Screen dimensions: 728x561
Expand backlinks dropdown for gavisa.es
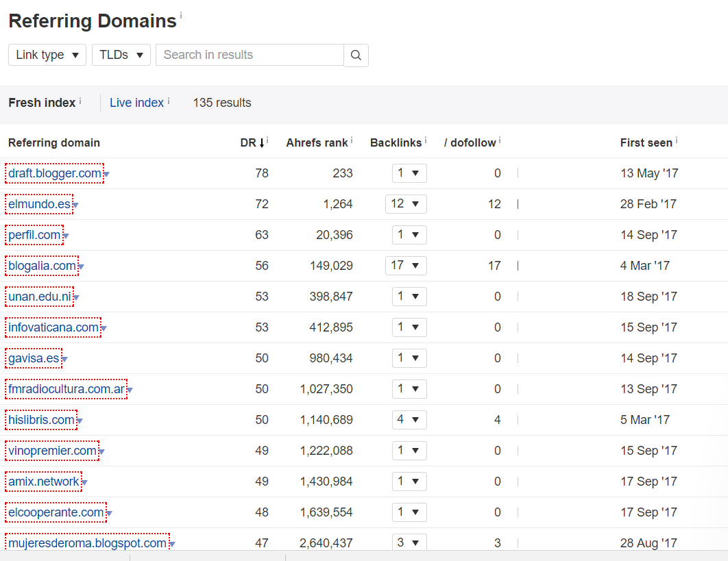click(409, 358)
